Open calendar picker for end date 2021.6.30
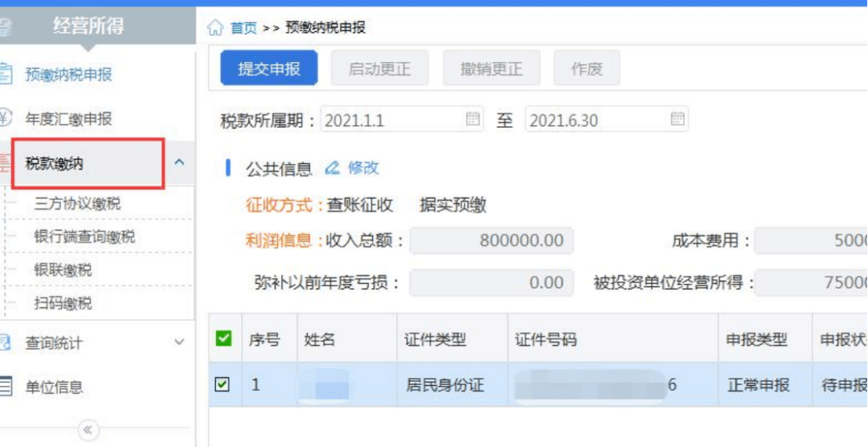Image resolution: width=868 pixels, height=447 pixels. (678, 120)
